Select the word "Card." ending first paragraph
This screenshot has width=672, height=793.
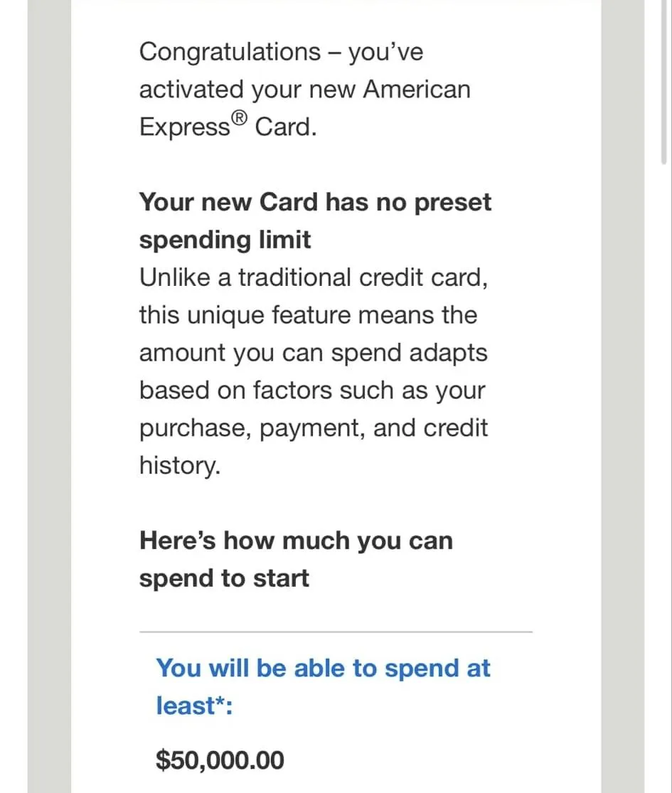tap(286, 127)
